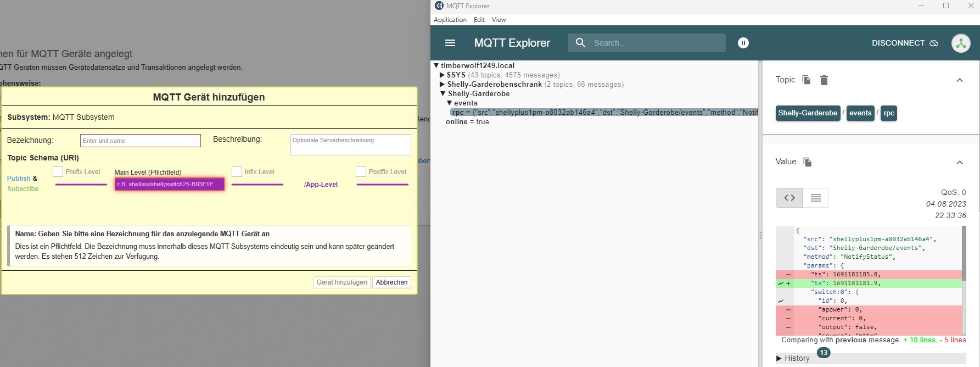
Task: Maximize the MQTT Explorer window
Action: point(946,5)
